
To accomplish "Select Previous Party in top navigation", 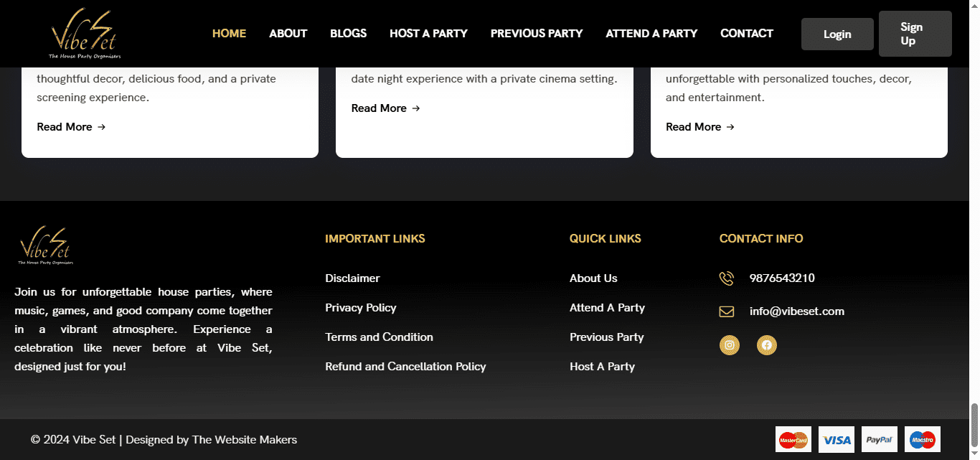I will [537, 33].
